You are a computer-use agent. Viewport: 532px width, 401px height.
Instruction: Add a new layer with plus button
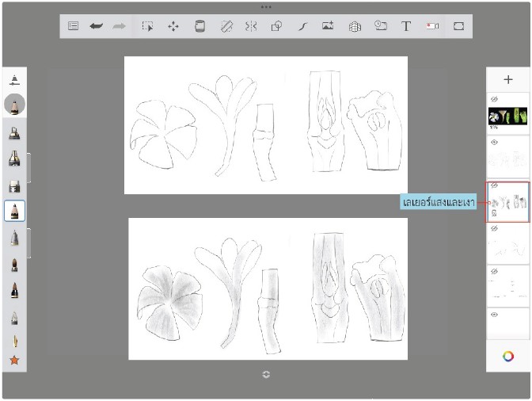(508, 79)
